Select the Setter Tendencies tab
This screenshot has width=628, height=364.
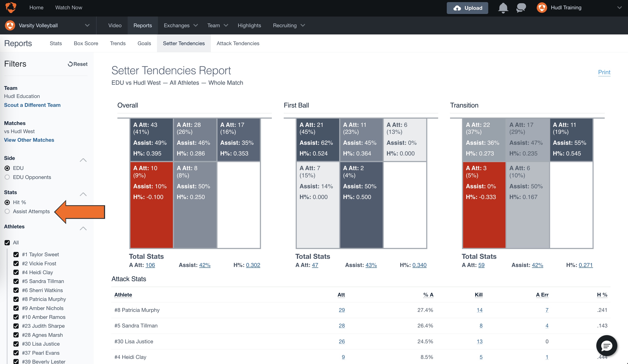click(184, 43)
